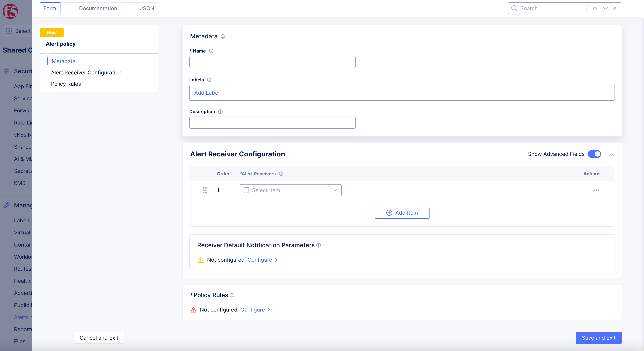
Task: Open the service selector grid icon
Action: 9,31
